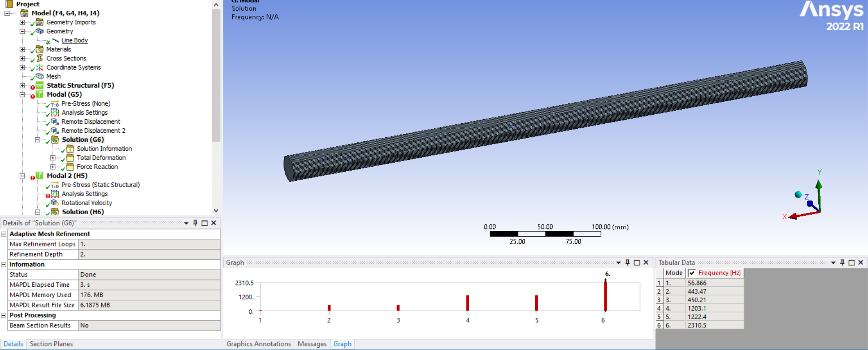868x350 pixels.
Task: Collapse the Modal 2 (H5) branch
Action: tap(22, 176)
